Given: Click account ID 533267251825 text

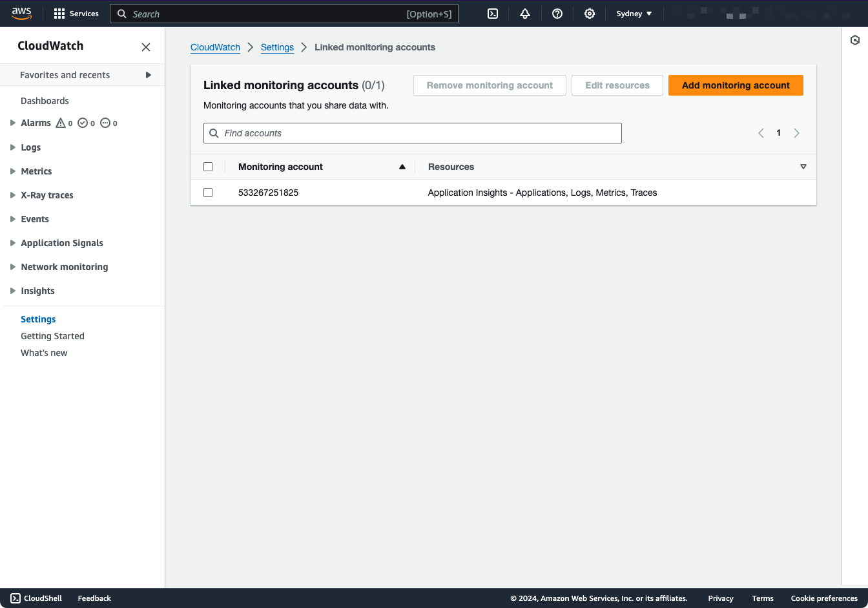Looking at the screenshot, I should (268, 193).
